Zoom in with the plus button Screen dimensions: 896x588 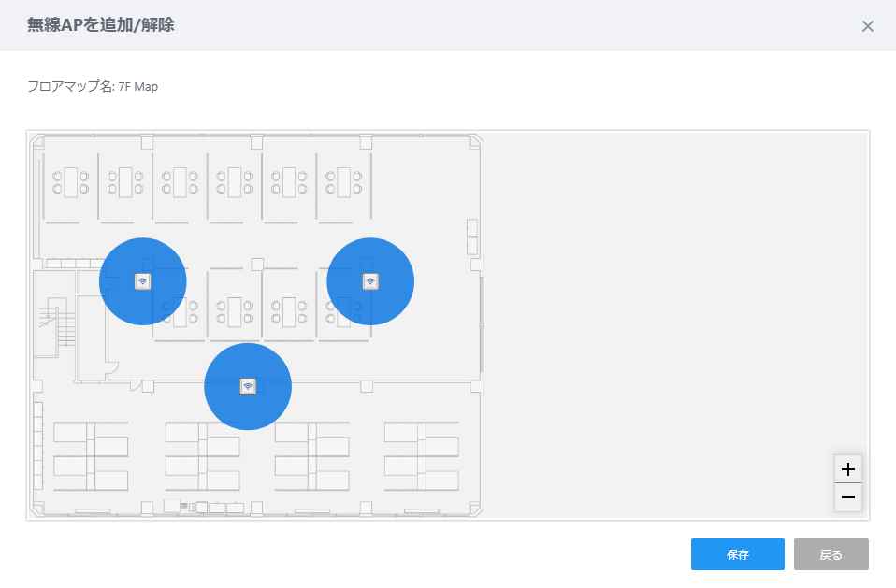848,469
